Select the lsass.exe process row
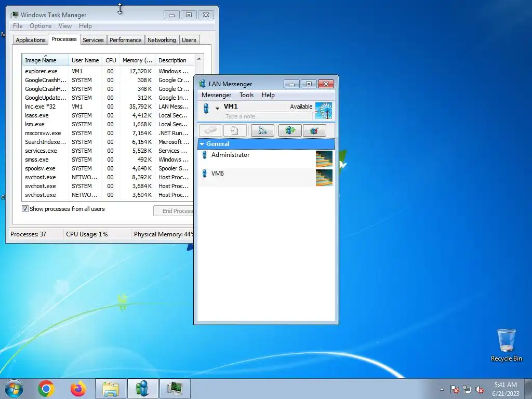 [x=108, y=115]
